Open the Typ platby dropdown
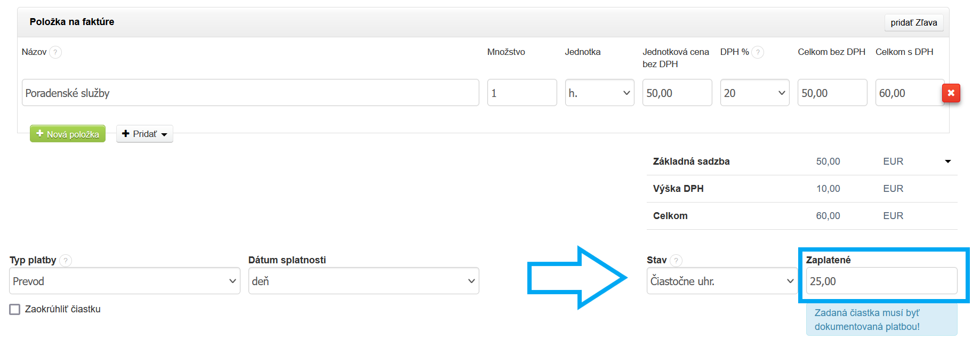Viewport: 980px width, 339px height. [124, 281]
